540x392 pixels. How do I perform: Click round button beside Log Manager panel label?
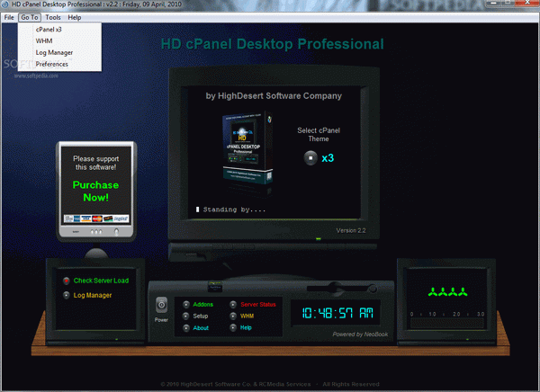click(x=67, y=295)
